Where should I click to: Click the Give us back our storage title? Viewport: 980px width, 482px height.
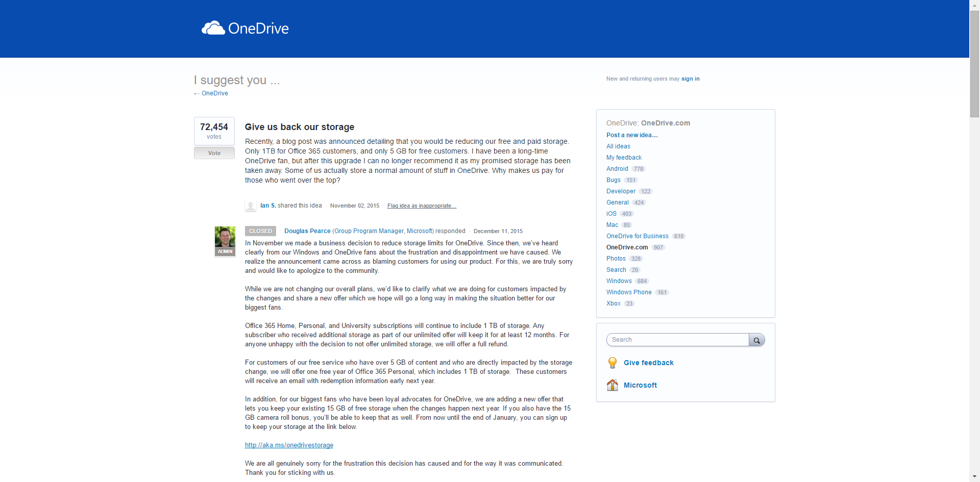(300, 127)
